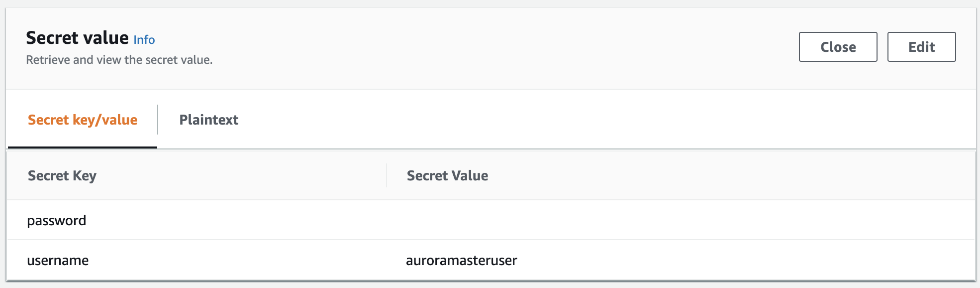Click the auroramasteruser value

(461, 261)
